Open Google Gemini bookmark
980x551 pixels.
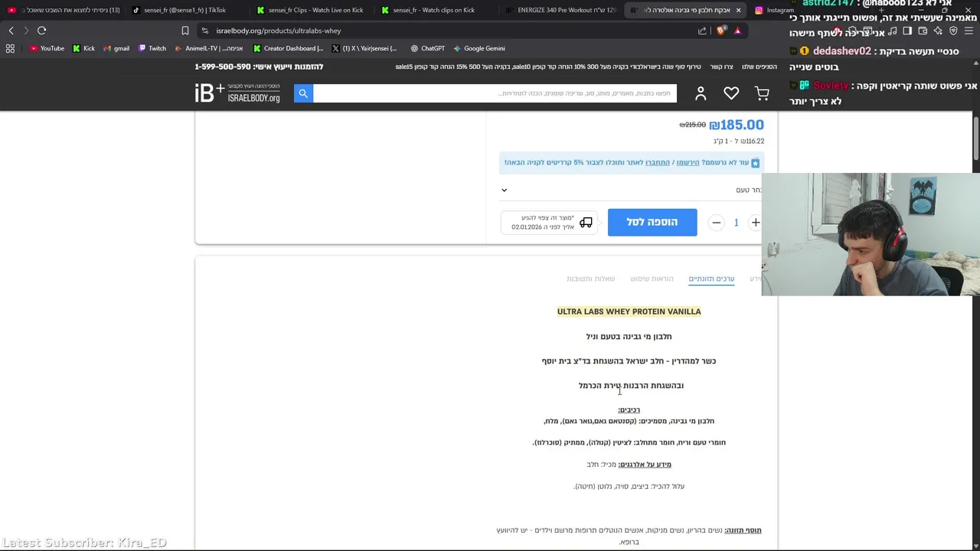tap(479, 48)
